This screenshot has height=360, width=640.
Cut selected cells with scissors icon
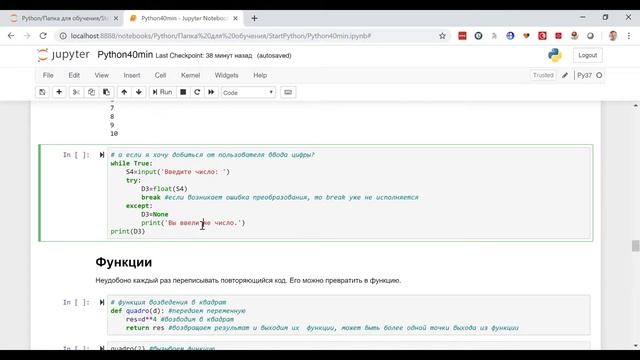pyautogui.click(x=76, y=92)
